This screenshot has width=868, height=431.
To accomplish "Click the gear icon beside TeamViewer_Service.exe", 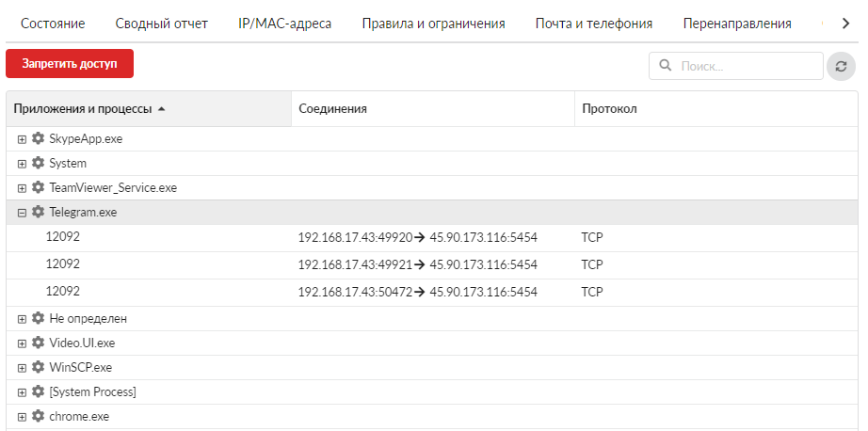I will click(x=38, y=187).
